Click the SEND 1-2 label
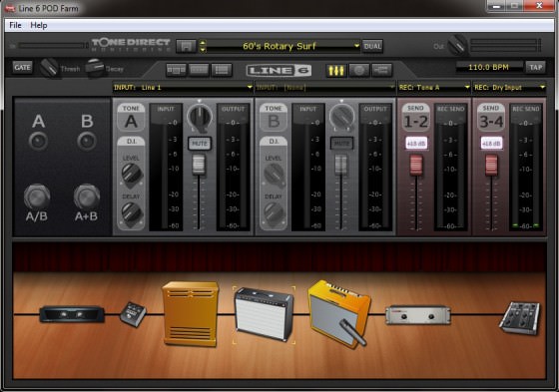This screenshot has height=392, width=559. coord(415,118)
